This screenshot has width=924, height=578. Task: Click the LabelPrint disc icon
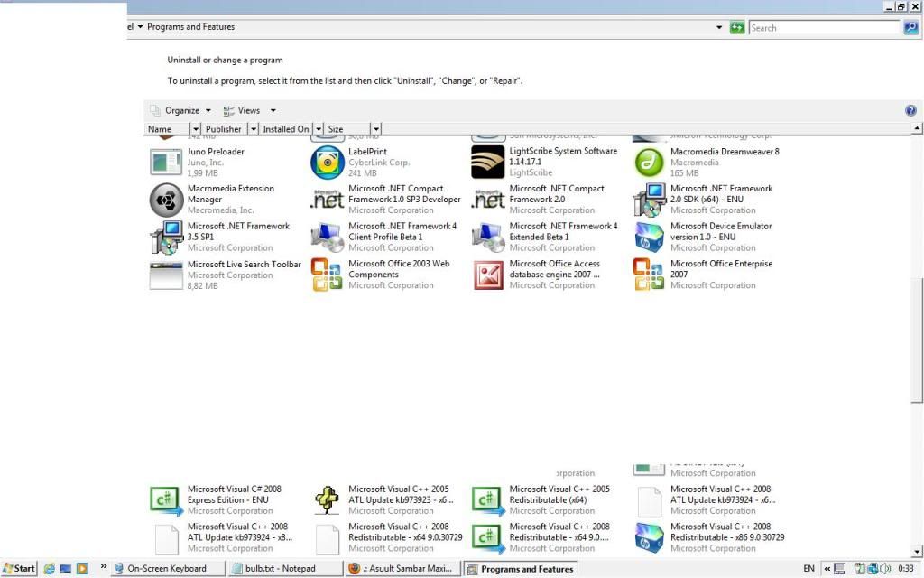(x=328, y=163)
